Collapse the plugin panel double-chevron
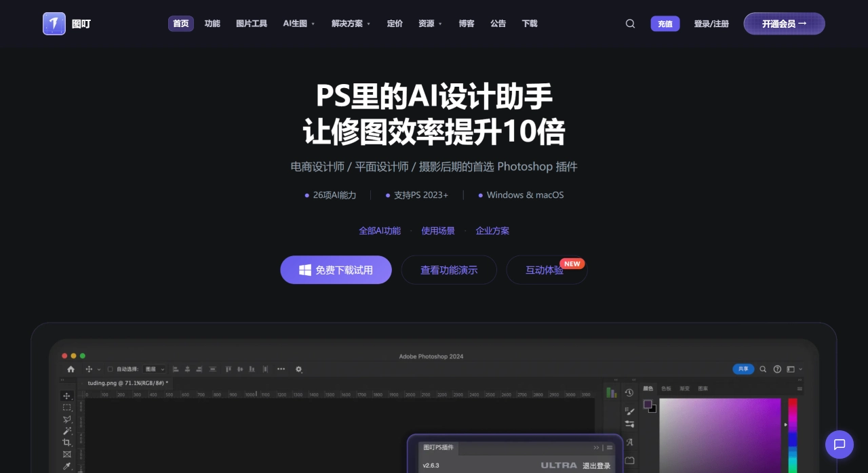The height and width of the screenshot is (473, 868). click(597, 448)
